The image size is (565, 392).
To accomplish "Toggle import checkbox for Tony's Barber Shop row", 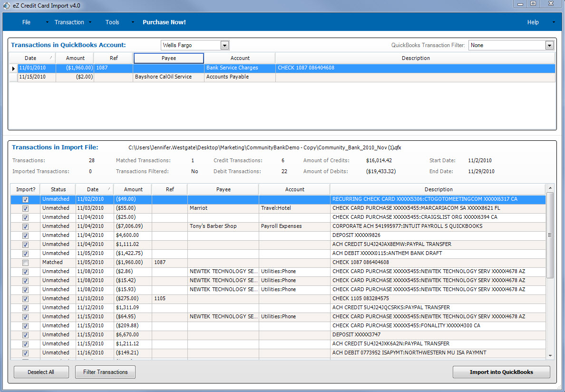I will [x=26, y=226].
